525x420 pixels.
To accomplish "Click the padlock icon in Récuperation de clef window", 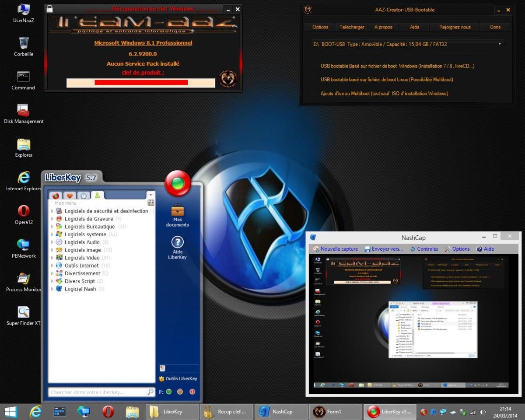I will (49, 9).
